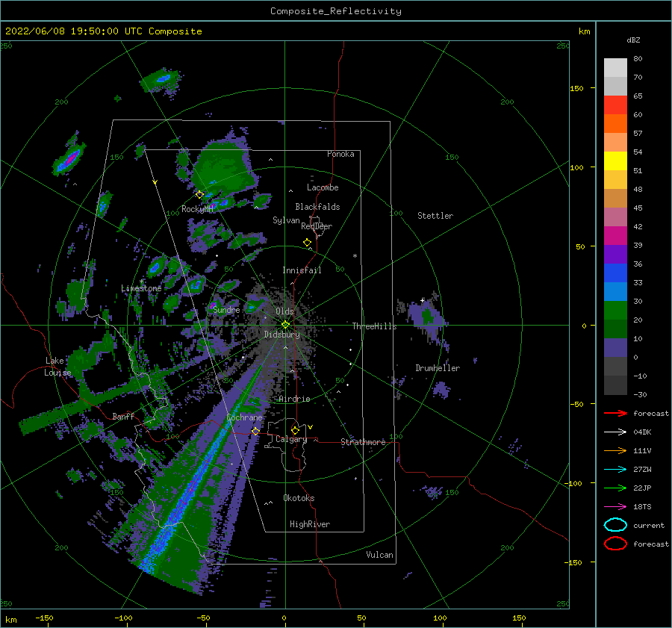Click the Sylvan label
Screen dimensions: 672x628
coord(286,220)
